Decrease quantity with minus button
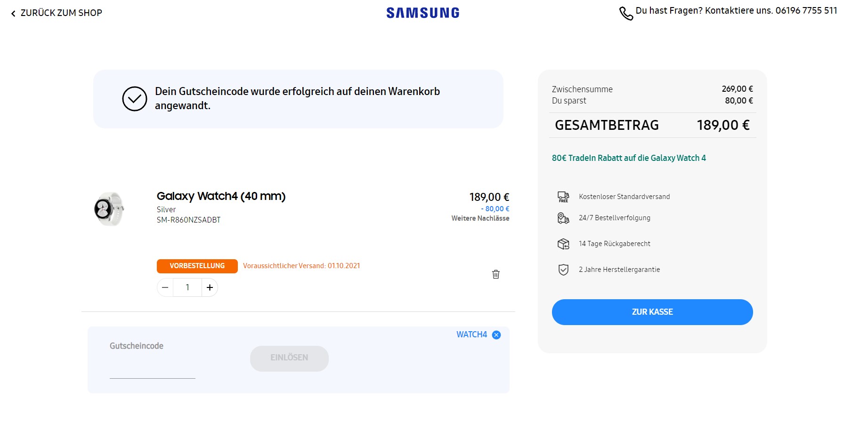The height and width of the screenshot is (422, 868). [x=165, y=287]
